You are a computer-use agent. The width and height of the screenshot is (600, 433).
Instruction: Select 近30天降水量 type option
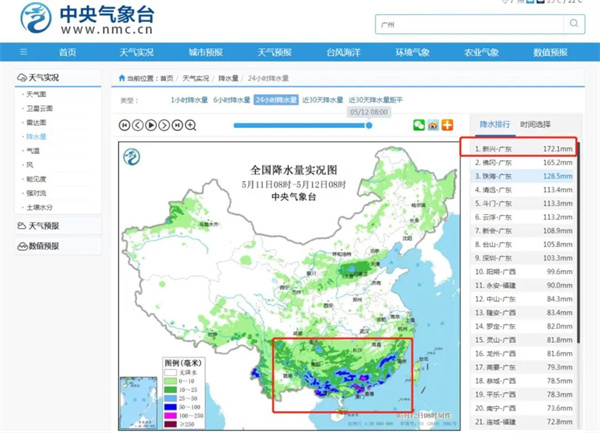(323, 100)
